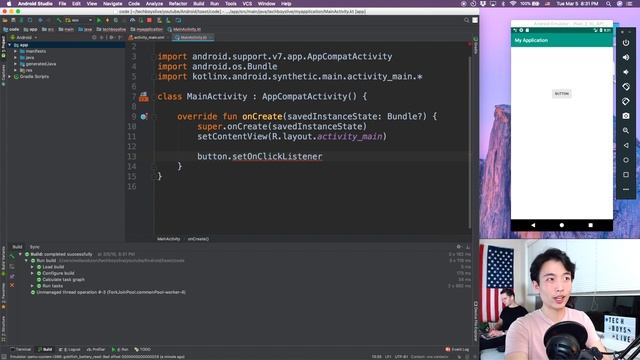Open the VCS menu
This screenshot has width=640, height=360.
coord(247,4)
